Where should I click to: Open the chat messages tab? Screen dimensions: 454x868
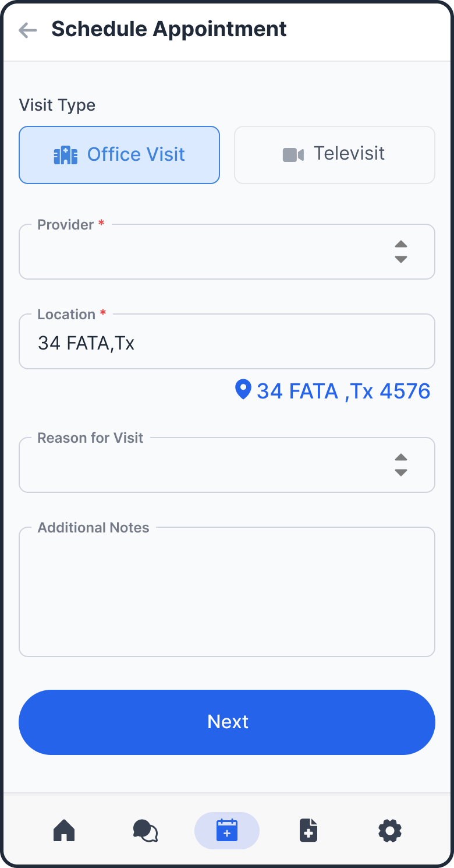(146, 830)
